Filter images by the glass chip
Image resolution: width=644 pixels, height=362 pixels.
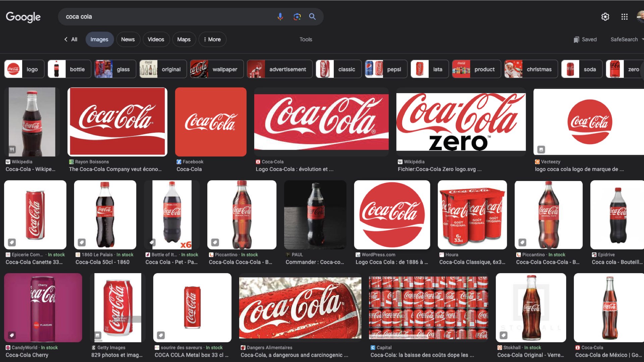(115, 69)
